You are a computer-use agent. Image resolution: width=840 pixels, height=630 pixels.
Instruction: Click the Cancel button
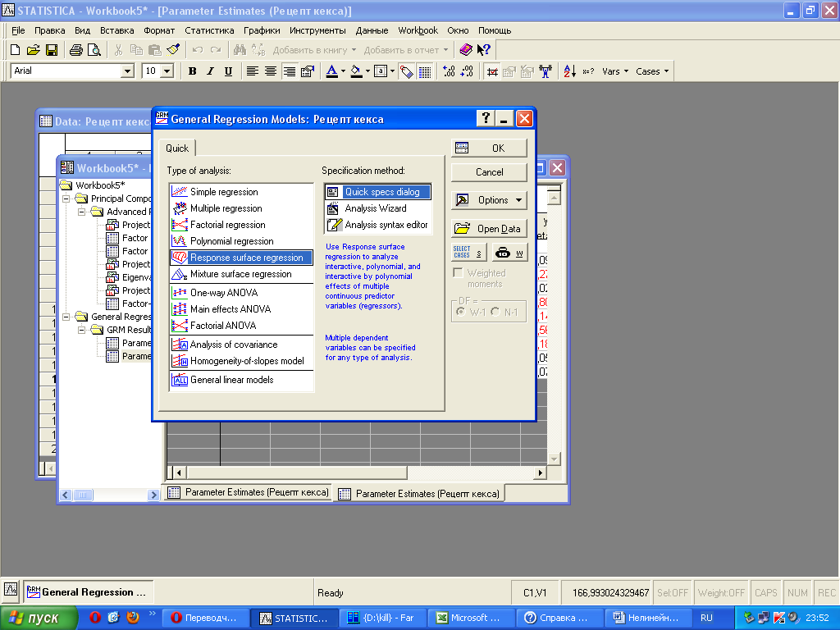click(x=489, y=172)
